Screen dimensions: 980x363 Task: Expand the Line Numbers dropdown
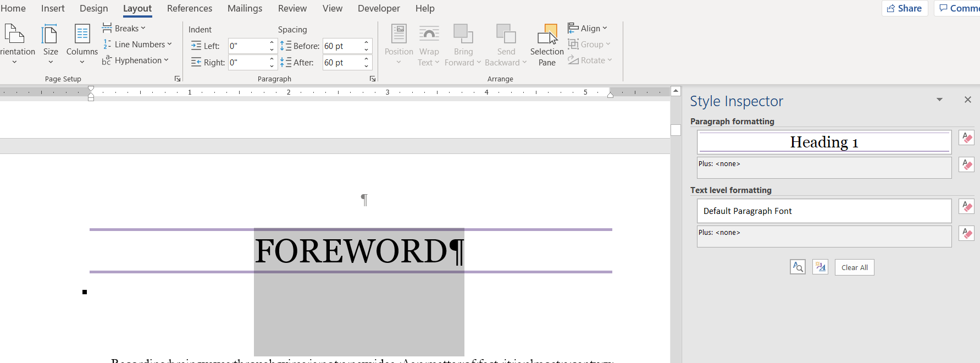(x=137, y=44)
